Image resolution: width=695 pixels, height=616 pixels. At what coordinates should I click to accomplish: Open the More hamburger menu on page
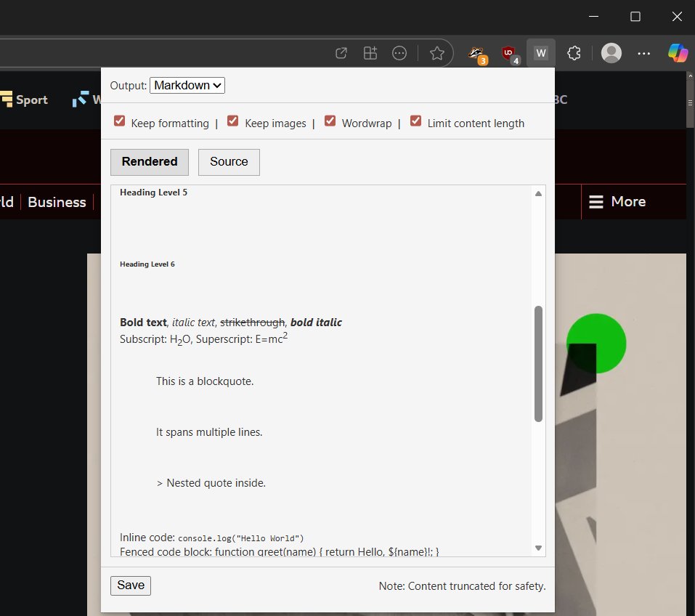click(617, 202)
